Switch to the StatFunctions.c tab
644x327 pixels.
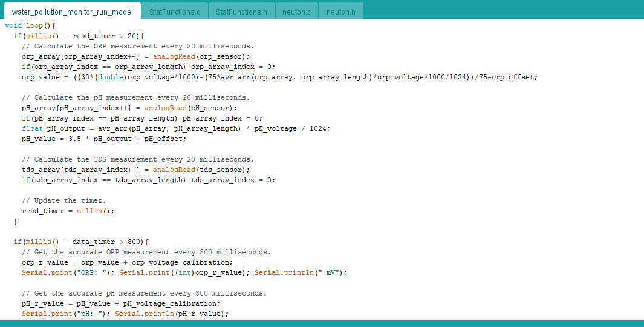coord(174,12)
